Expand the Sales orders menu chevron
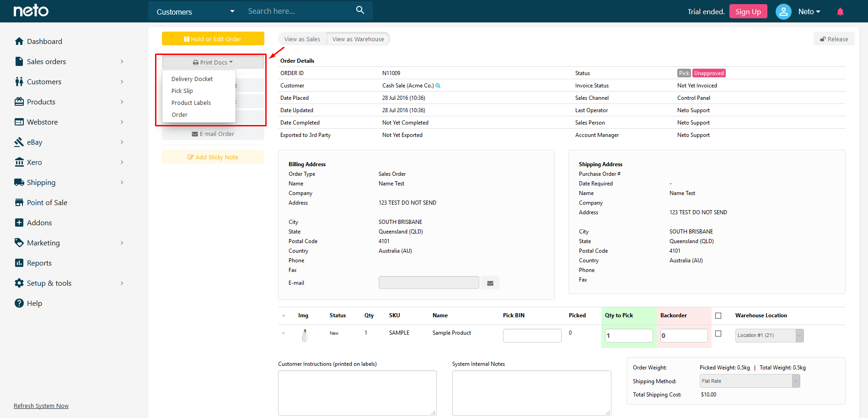The height and width of the screenshot is (418, 868). coord(122,61)
